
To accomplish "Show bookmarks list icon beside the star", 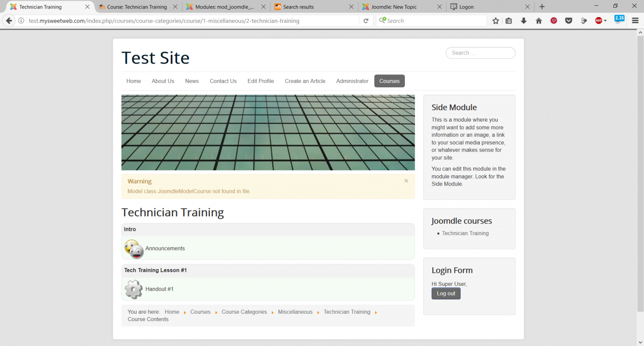I will (x=509, y=21).
